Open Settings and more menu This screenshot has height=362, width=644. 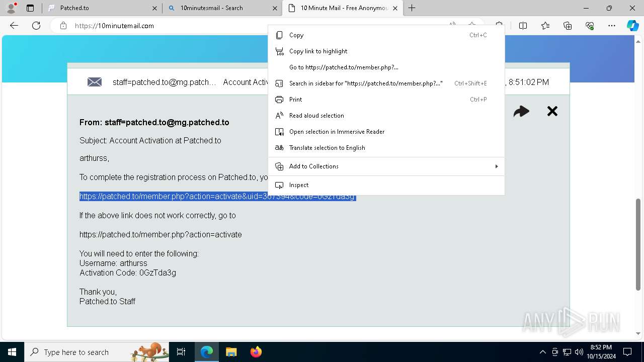click(x=612, y=26)
